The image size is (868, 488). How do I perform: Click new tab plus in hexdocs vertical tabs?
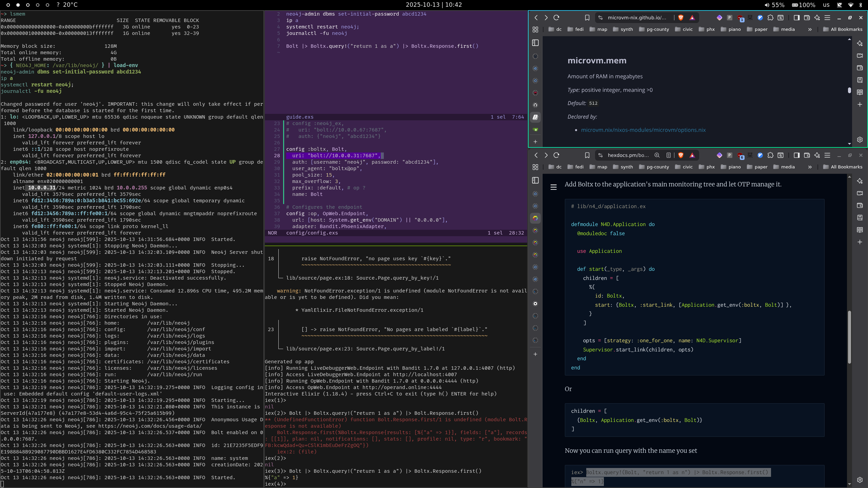(535, 354)
